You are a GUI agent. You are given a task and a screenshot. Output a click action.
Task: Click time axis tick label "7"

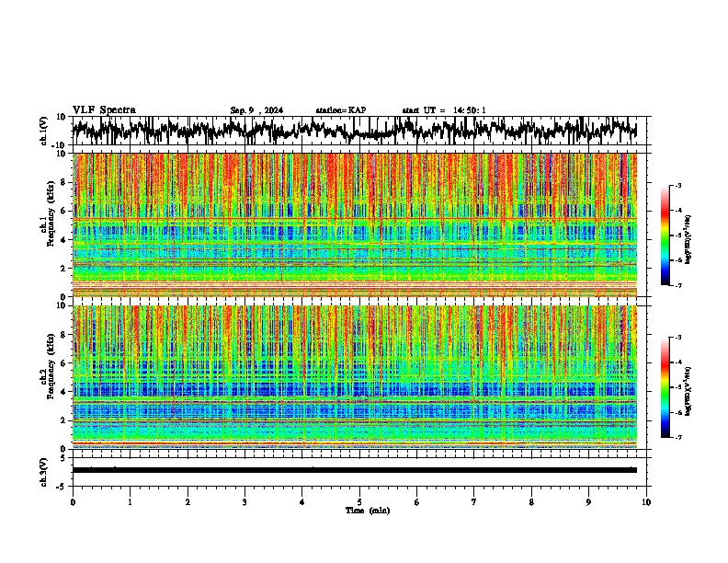(x=474, y=502)
